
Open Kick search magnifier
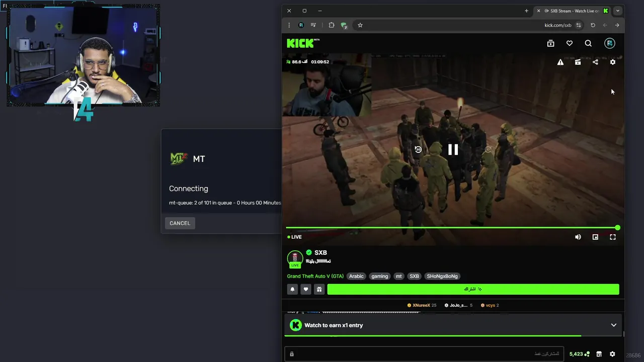(x=588, y=43)
